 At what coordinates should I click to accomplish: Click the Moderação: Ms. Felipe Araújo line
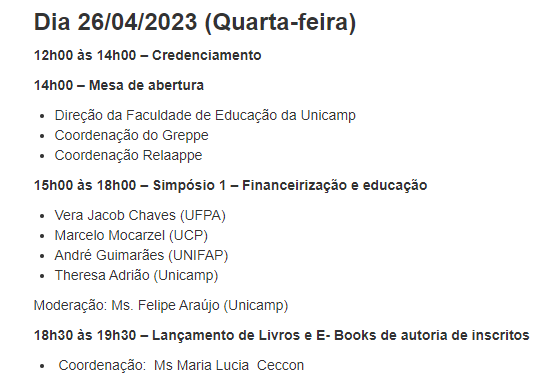coord(161,305)
